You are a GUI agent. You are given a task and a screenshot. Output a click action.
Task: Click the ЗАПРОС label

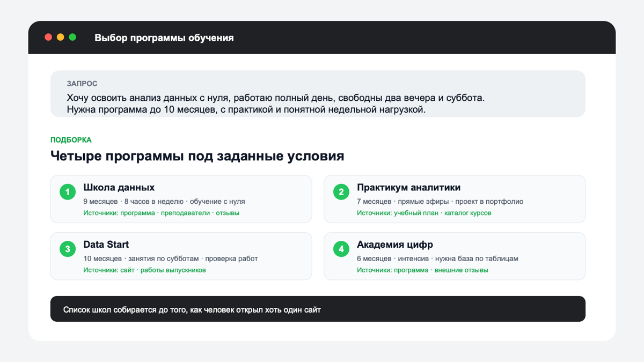tap(82, 84)
